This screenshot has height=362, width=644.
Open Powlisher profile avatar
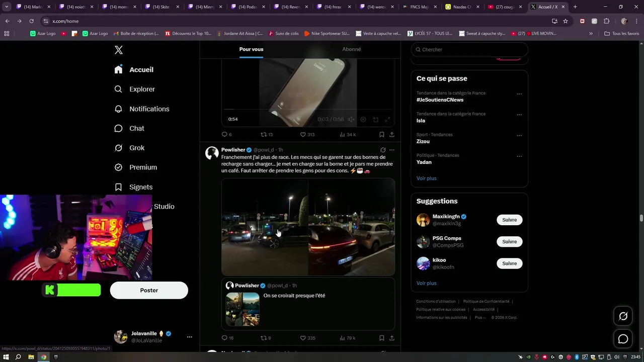tap(212, 153)
